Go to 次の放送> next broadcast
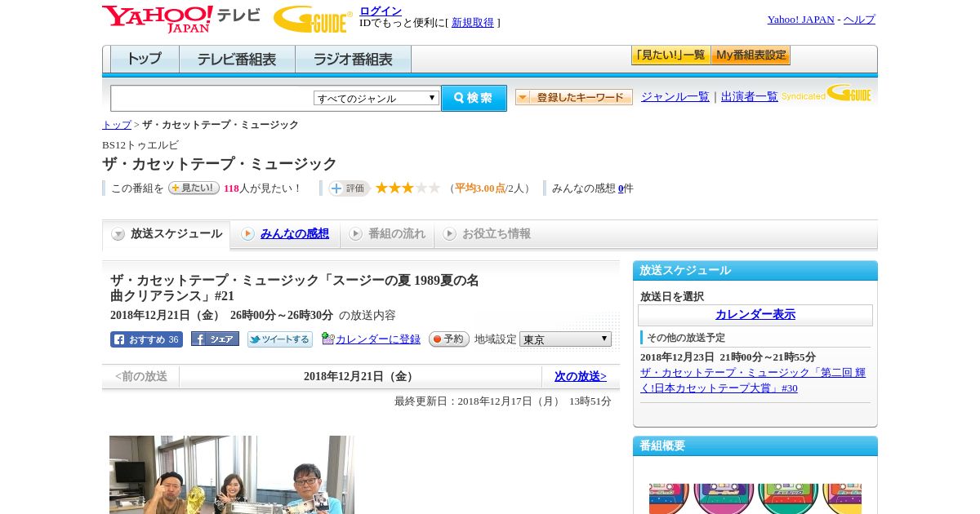The image size is (980, 514). point(581,376)
